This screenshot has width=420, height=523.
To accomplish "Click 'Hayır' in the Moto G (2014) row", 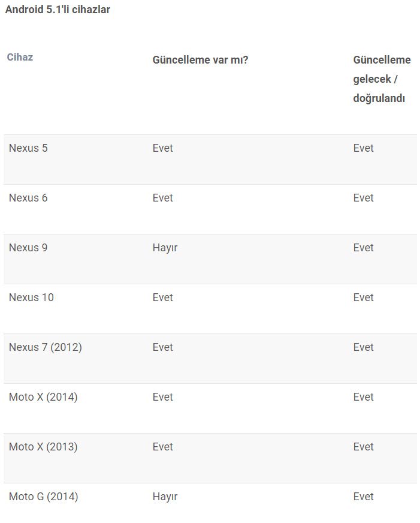I will click(x=165, y=497).
